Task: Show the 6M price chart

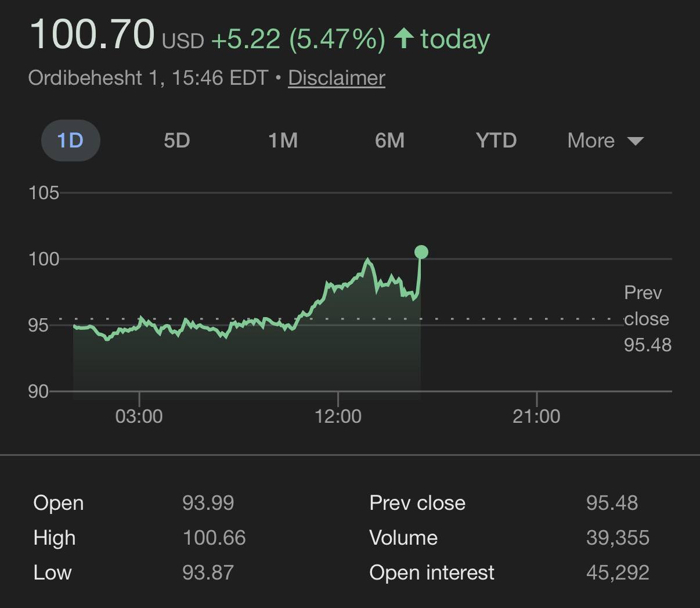Action: click(389, 141)
